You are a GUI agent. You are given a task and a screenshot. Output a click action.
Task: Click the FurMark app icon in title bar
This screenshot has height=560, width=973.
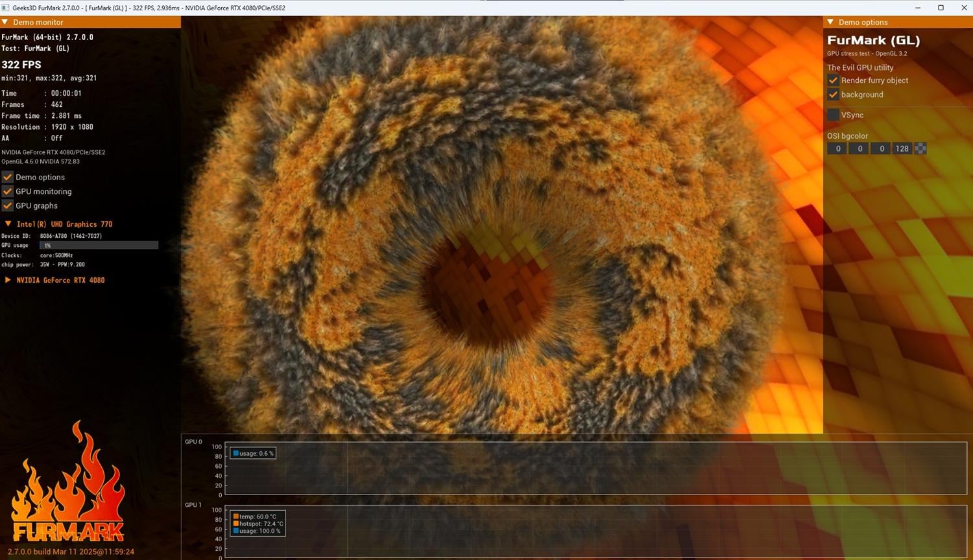point(6,8)
